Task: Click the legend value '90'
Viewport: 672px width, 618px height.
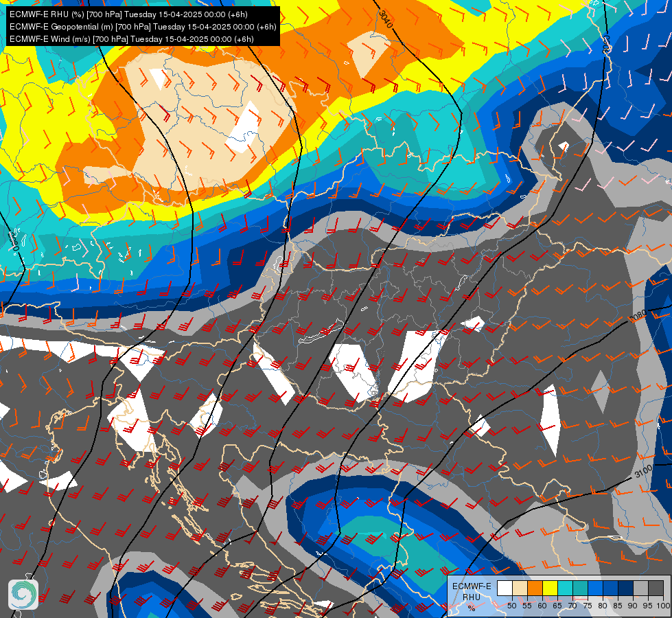Action: 633,606
